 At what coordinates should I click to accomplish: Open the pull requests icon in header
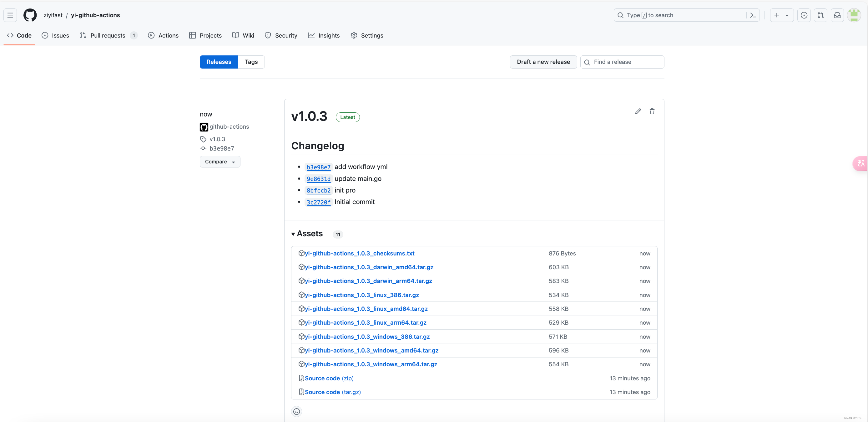[820, 15]
